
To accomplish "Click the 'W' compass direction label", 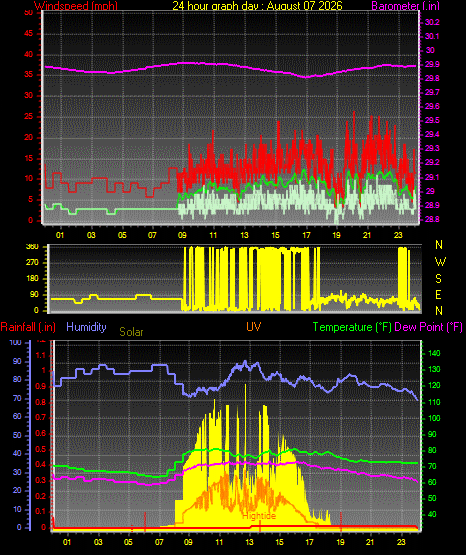I will click(x=440, y=262).
